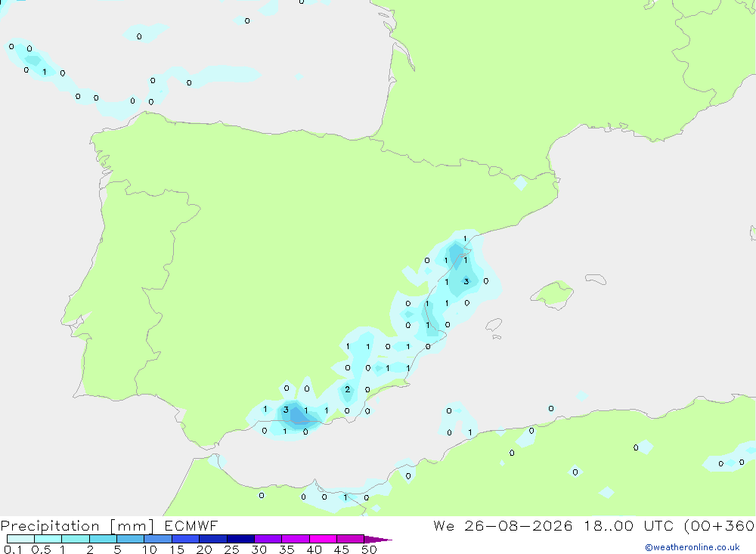The image size is (756, 554).
Task: Click the weatheronline.co.uk copyright link
Action: click(x=692, y=547)
